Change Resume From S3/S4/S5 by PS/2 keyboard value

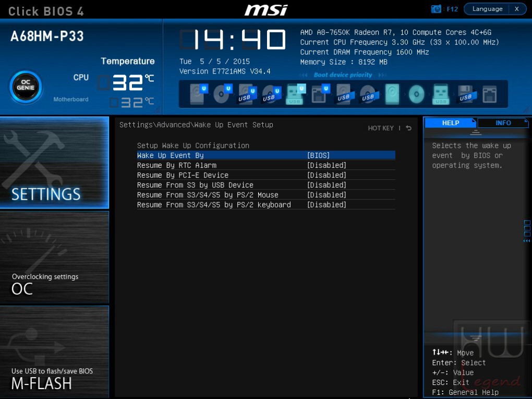[327, 204]
